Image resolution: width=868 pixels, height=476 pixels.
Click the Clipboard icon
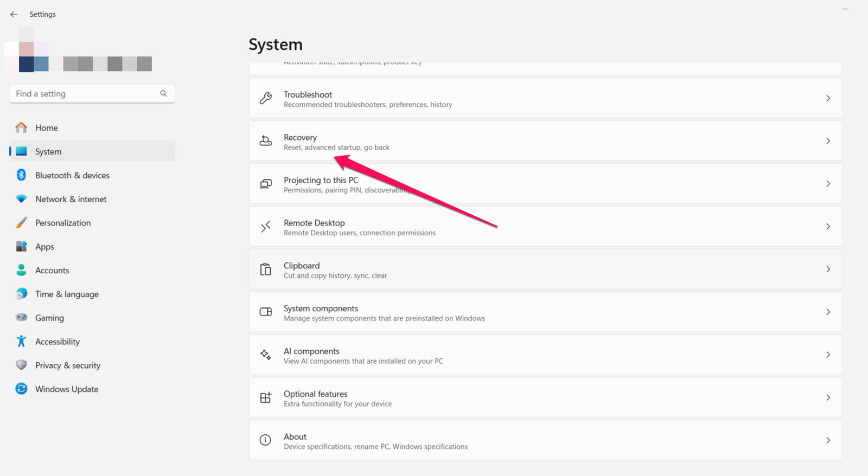pos(265,269)
